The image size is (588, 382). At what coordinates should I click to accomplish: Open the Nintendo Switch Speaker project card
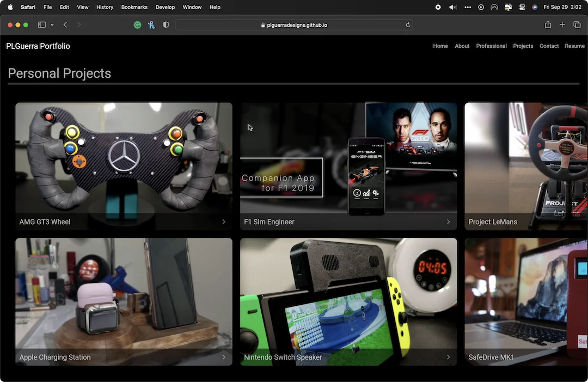(348, 302)
